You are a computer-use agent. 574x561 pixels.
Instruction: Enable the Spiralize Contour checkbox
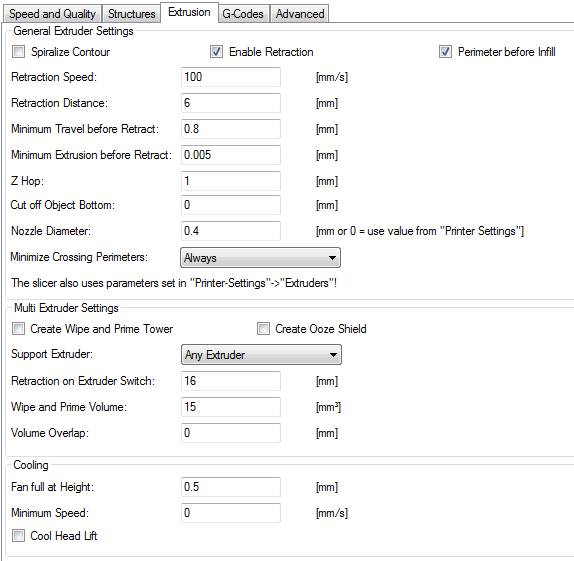pos(18,52)
